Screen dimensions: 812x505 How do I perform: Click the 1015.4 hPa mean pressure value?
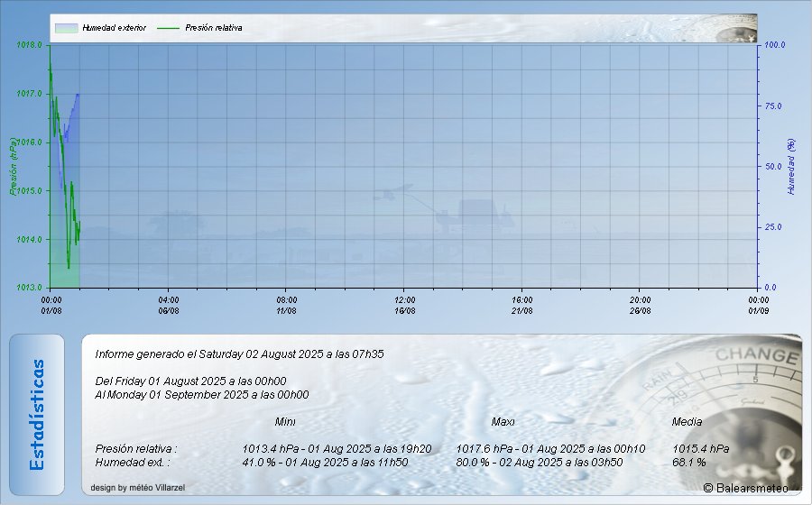pyautogui.click(x=701, y=448)
